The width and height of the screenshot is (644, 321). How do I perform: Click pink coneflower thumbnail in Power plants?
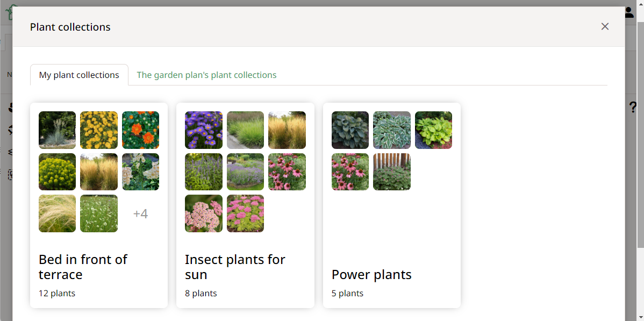[350, 172]
